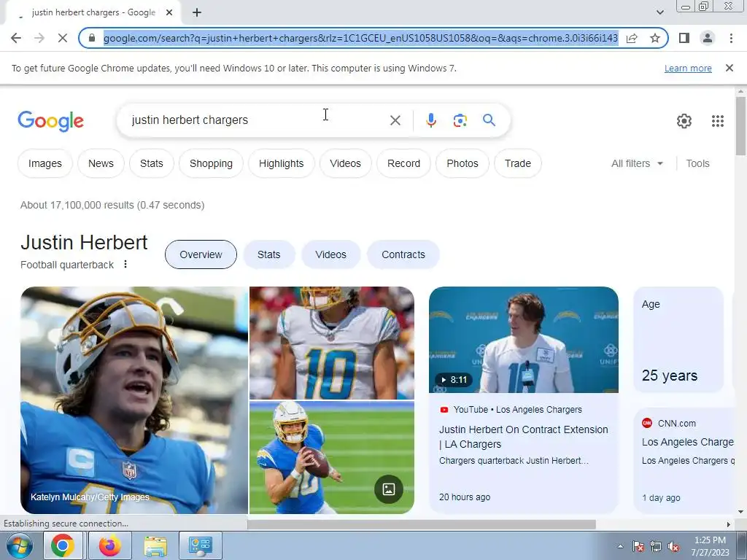
Task: Open the Windows Start button
Action: pos(19,545)
